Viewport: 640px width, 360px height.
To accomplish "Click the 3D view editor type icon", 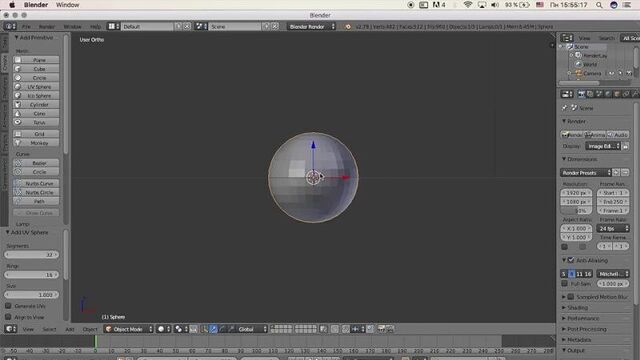I will [10, 329].
